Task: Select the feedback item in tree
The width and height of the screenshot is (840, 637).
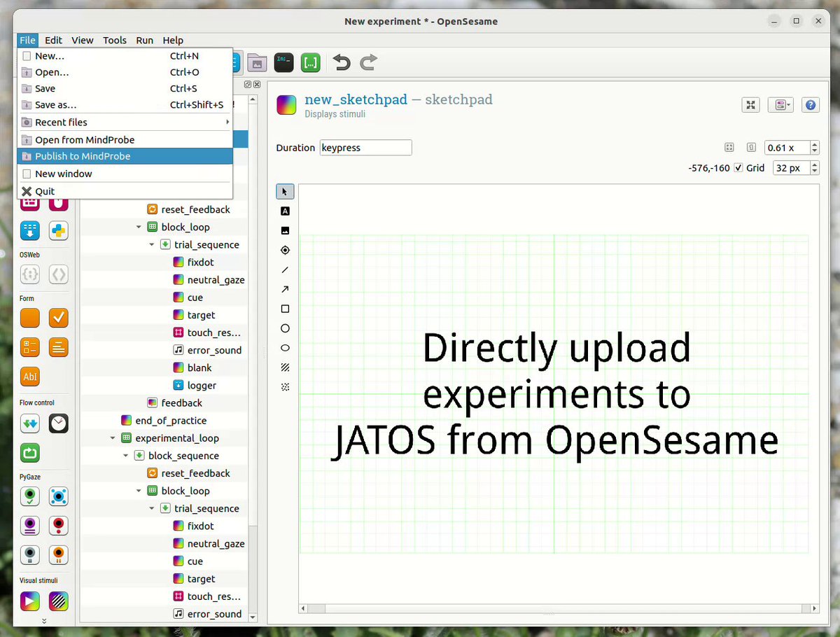Action: pyautogui.click(x=182, y=403)
